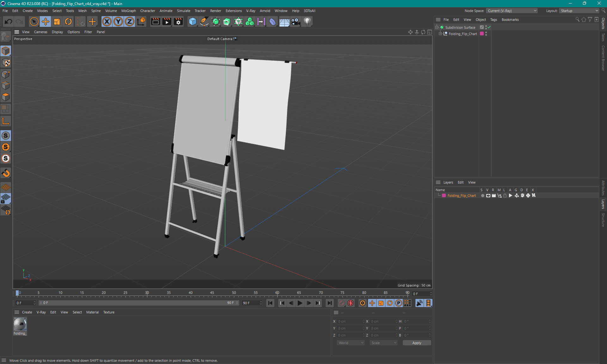Image resolution: width=607 pixels, height=364 pixels.
Task: Toggle Folding_Flip_Chart layer render visibility
Action: 494,196
